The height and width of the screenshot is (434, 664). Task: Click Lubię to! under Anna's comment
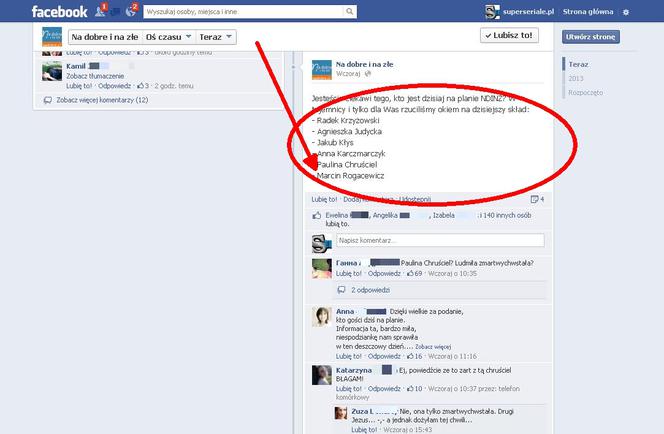click(x=349, y=356)
